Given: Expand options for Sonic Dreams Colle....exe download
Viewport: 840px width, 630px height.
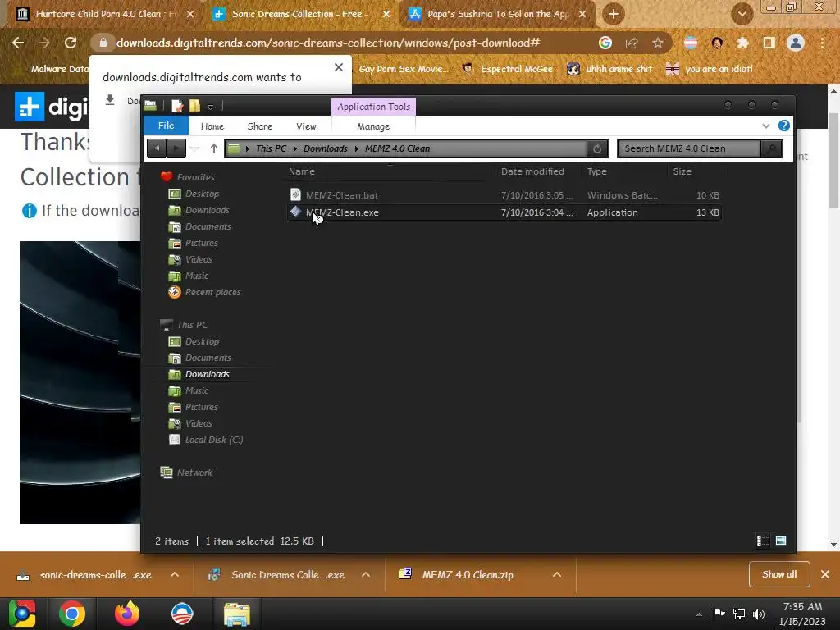Looking at the screenshot, I should [366, 575].
